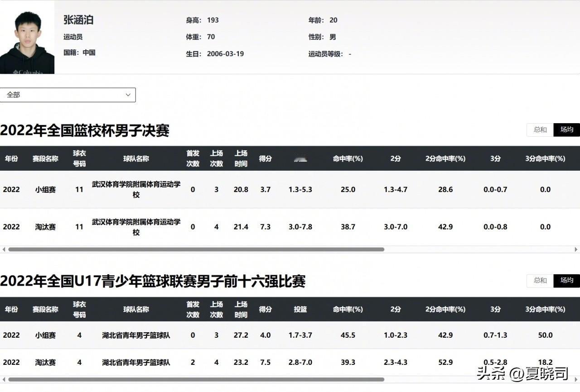The height and width of the screenshot is (392, 580).
Task: Click team name 武汉体育学院附属体育运动学校 in 小组赛 row
Action: point(136,189)
